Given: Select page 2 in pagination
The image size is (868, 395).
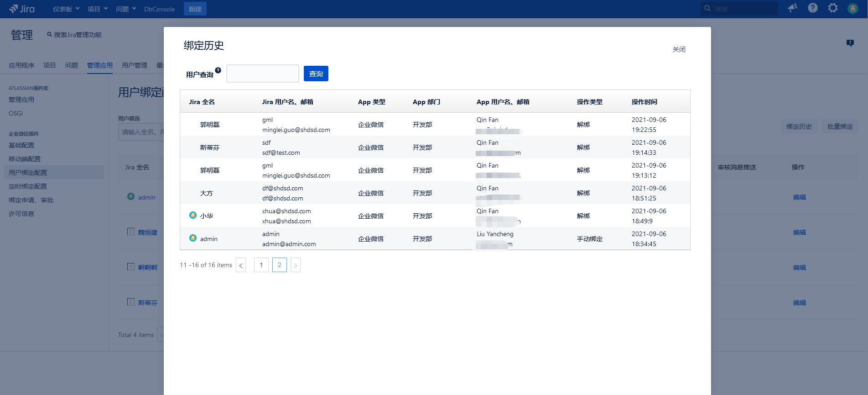Looking at the screenshot, I should pyautogui.click(x=280, y=265).
